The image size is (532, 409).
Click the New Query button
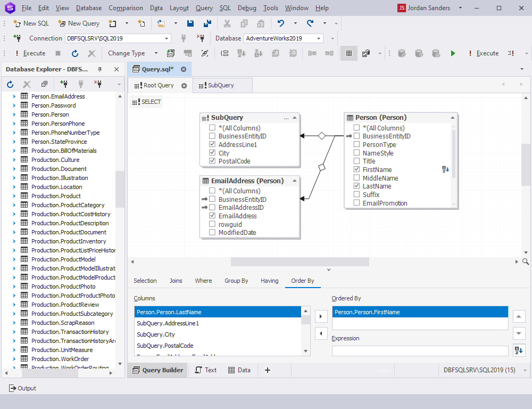(x=79, y=23)
